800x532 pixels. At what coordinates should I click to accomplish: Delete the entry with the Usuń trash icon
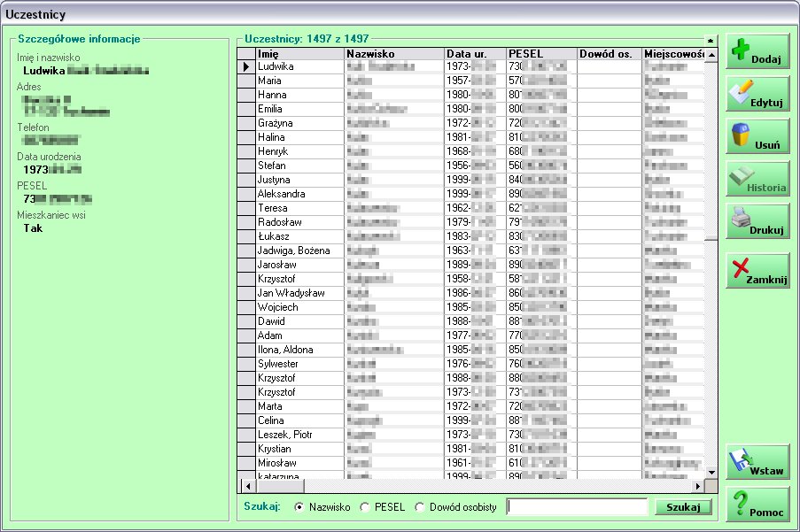click(757, 137)
